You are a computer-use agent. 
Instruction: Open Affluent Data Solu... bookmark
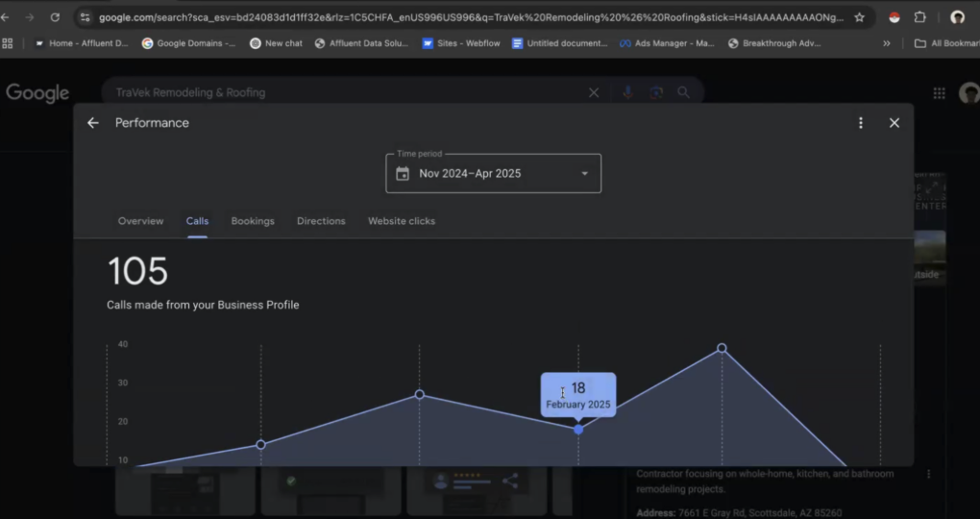[x=361, y=43]
